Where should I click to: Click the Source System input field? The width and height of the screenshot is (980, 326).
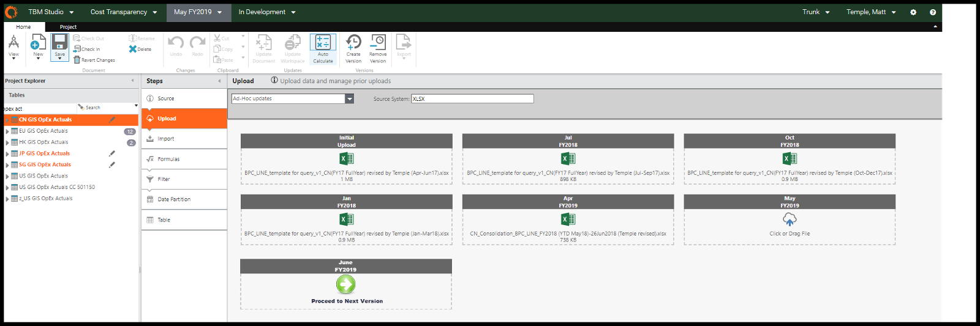(x=472, y=98)
